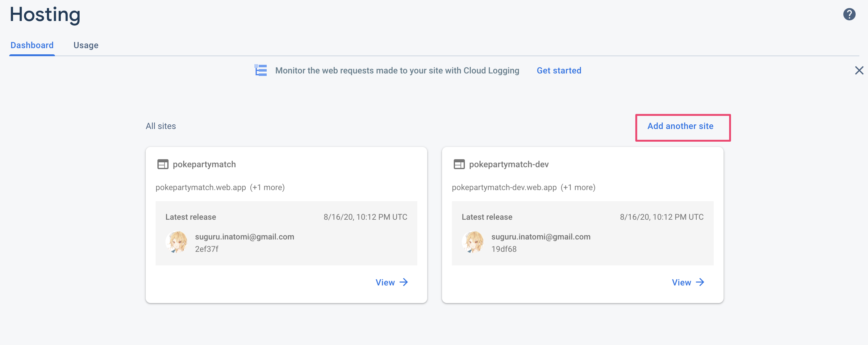
Task: Click the avatar in pokepartymatch-dev release
Action: pyautogui.click(x=473, y=242)
